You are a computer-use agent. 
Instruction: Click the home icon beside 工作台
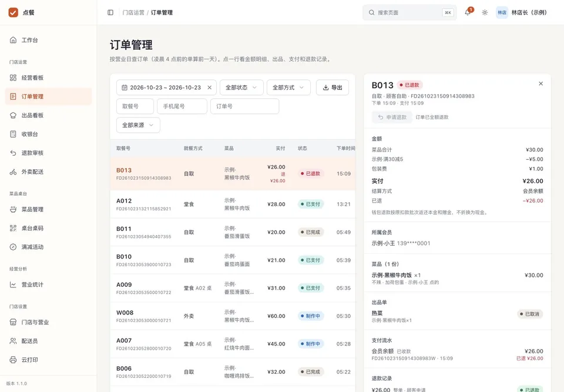click(13, 40)
